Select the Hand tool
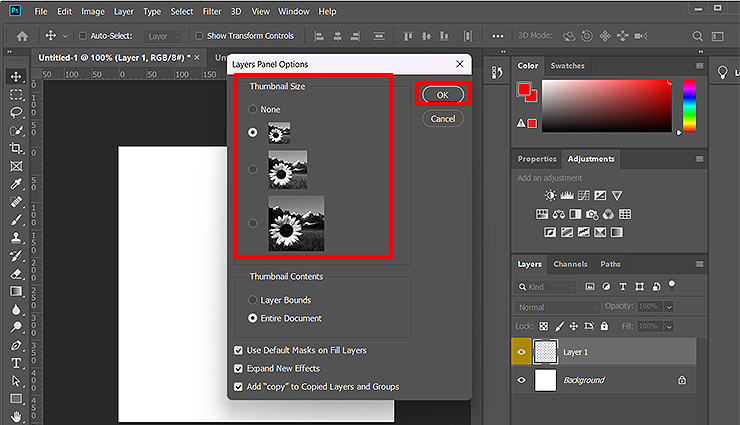This screenshot has width=740, height=425. tap(16, 417)
